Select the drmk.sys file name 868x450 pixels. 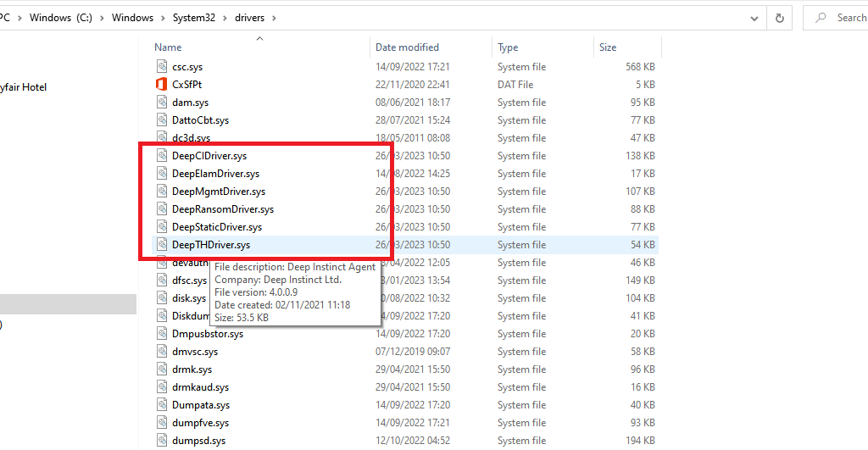(x=192, y=369)
